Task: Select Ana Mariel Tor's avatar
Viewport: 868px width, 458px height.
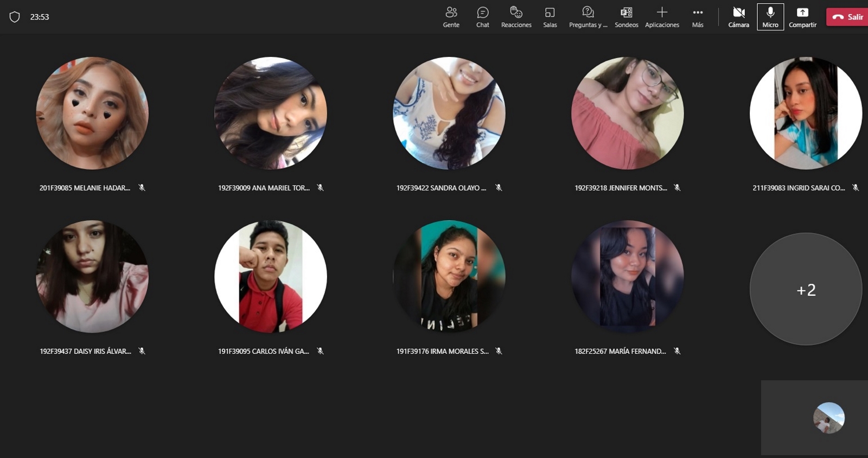Action: coord(271,113)
